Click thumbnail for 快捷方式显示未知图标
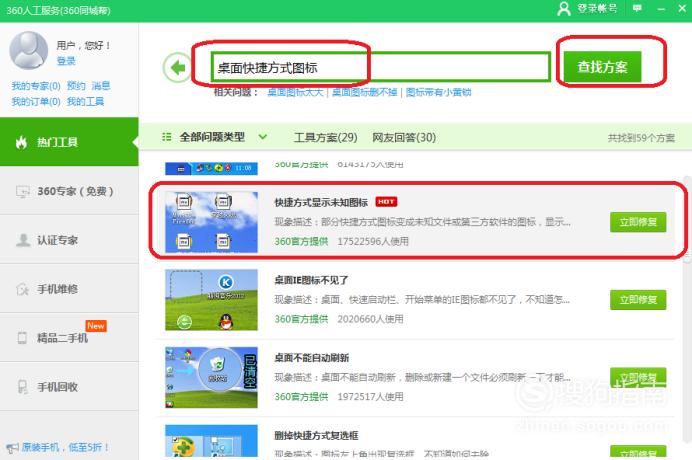The width and height of the screenshot is (692, 460). (211, 222)
